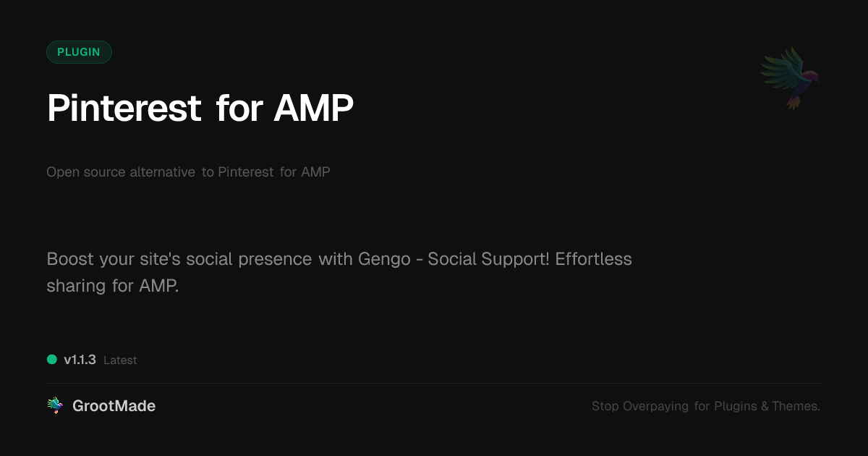Click the small GrootMade bird icon
Viewport: 868px width, 456px height.
coord(55,406)
